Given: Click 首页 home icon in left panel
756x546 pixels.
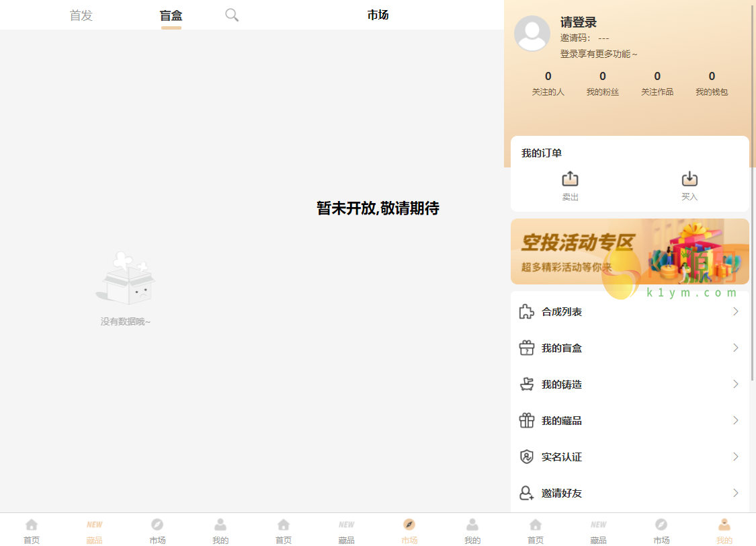Looking at the screenshot, I should (32, 524).
